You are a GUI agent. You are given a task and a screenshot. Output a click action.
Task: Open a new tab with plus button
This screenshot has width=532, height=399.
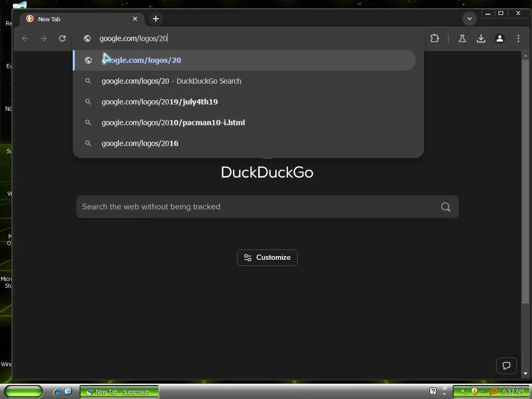(156, 19)
